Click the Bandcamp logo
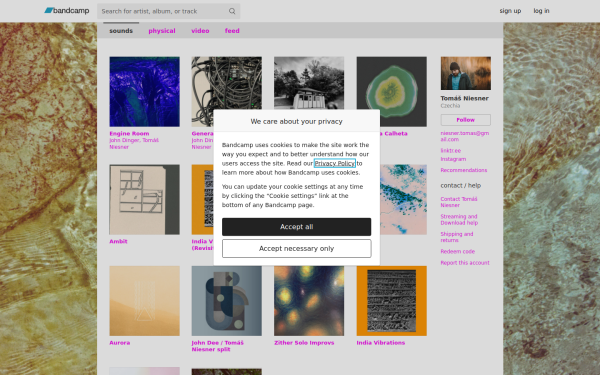The height and width of the screenshot is (375, 600). 67,11
